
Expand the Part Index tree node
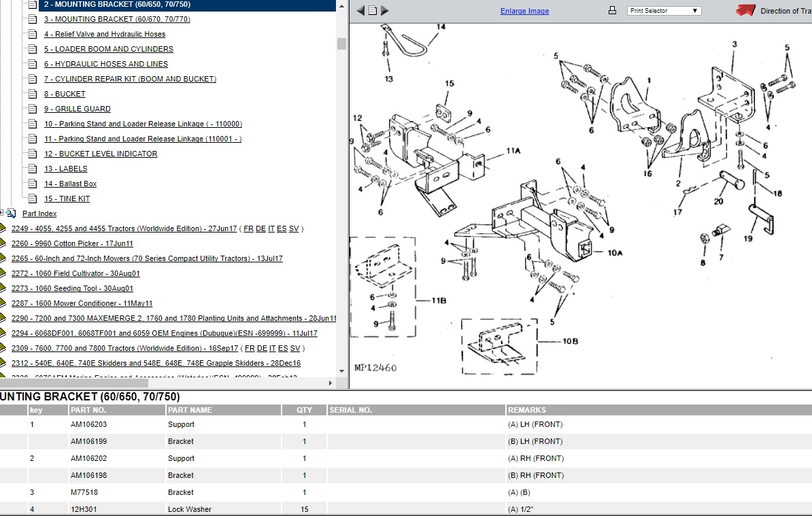coord(3,213)
